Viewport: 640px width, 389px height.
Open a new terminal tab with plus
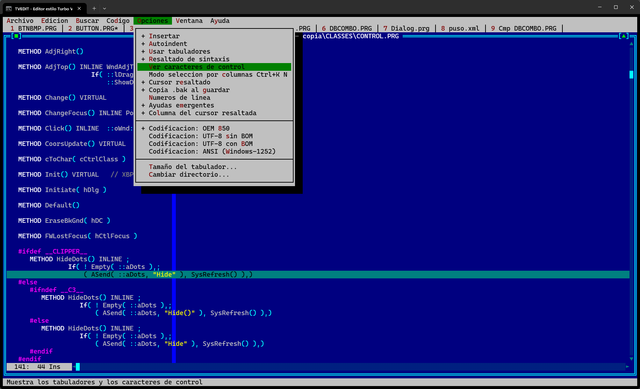click(x=94, y=8)
